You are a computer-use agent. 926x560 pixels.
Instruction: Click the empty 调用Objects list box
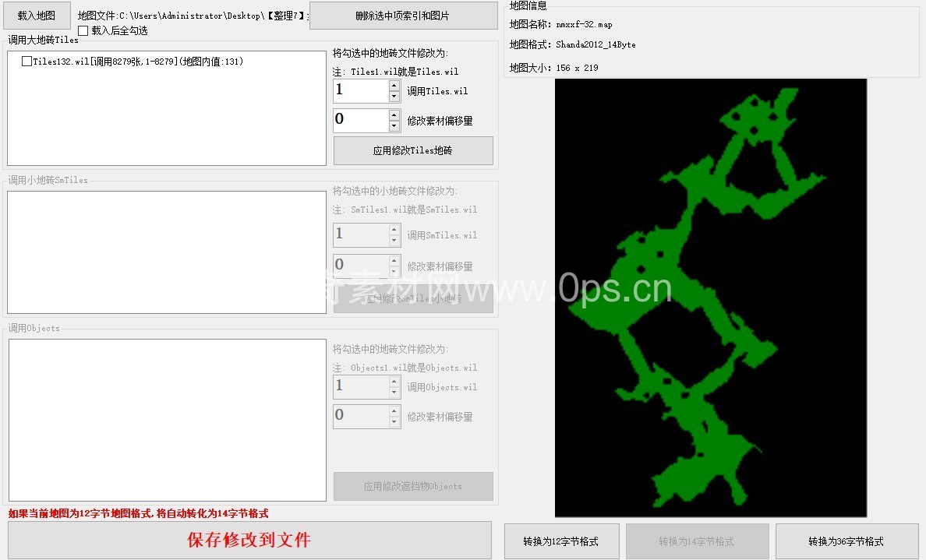click(166, 420)
